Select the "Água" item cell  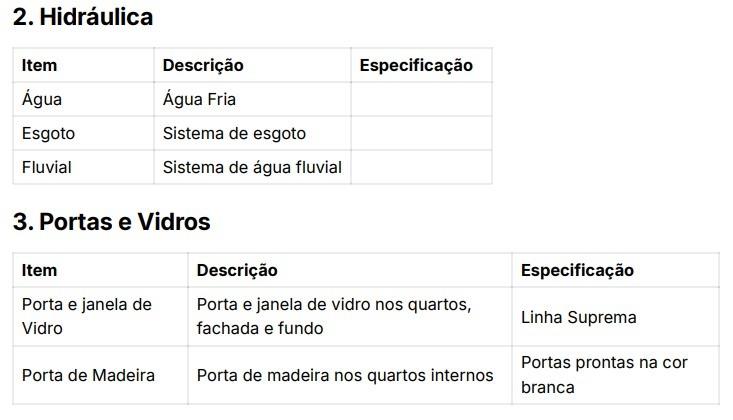[x=42, y=99]
